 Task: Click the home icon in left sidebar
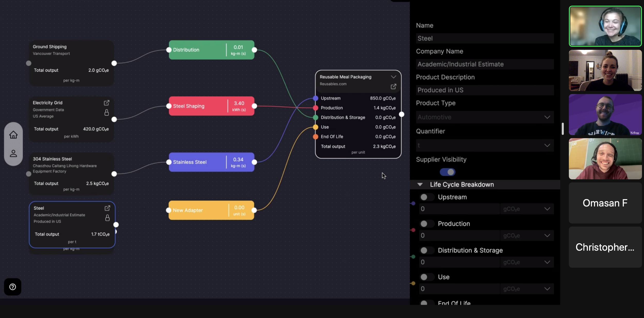[x=13, y=135]
